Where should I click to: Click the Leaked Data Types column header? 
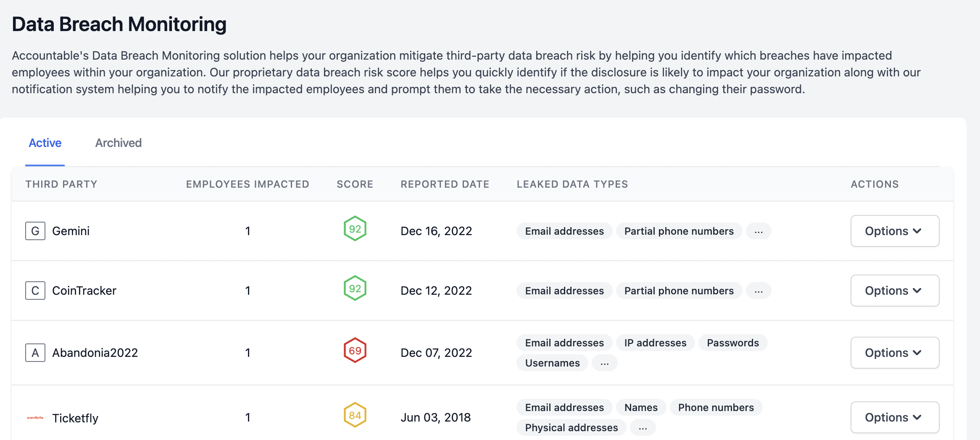pyautogui.click(x=572, y=184)
